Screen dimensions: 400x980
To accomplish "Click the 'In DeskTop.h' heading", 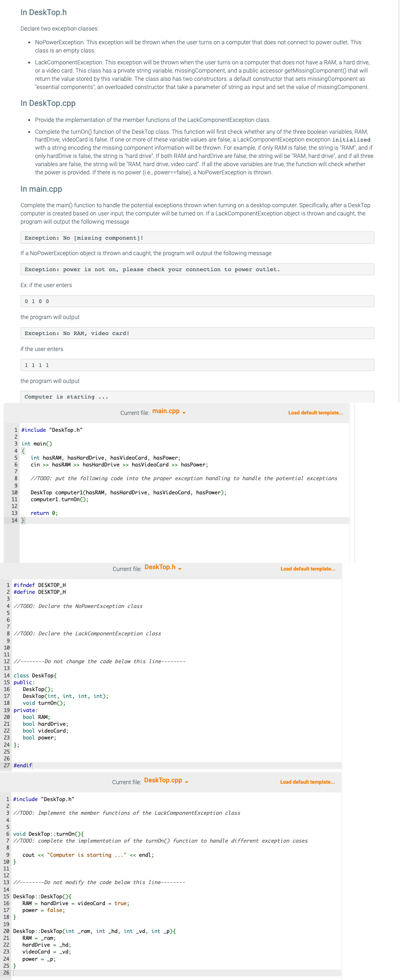I will tap(44, 12).
